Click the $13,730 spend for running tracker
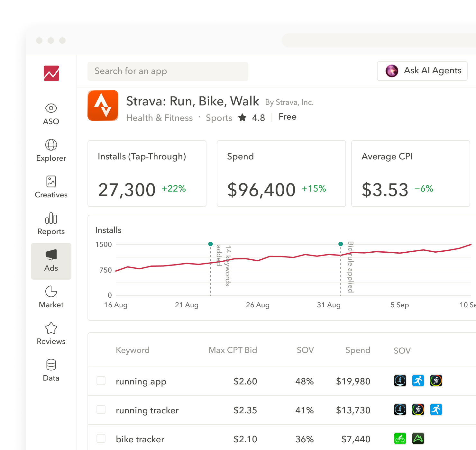 tap(353, 410)
